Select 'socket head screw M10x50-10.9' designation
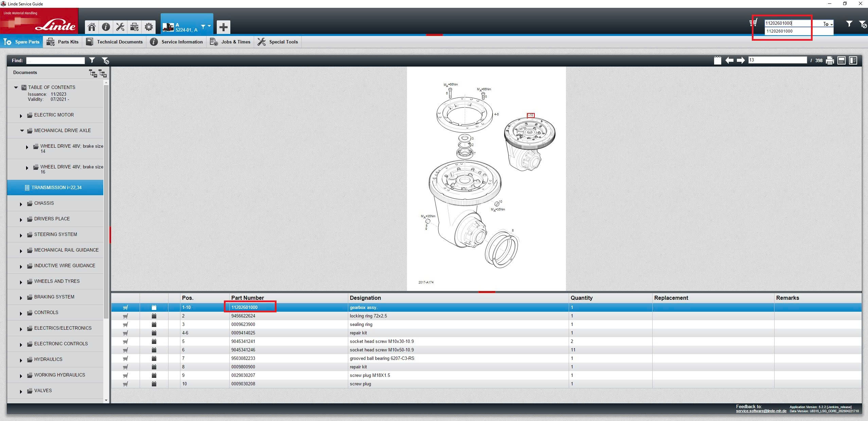The width and height of the screenshot is (868, 421). tap(382, 350)
